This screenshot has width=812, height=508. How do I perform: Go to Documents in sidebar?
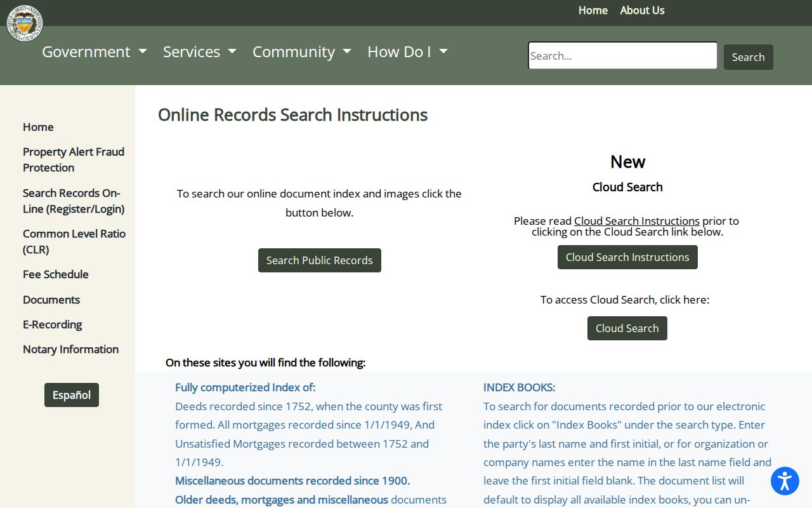pyautogui.click(x=51, y=300)
